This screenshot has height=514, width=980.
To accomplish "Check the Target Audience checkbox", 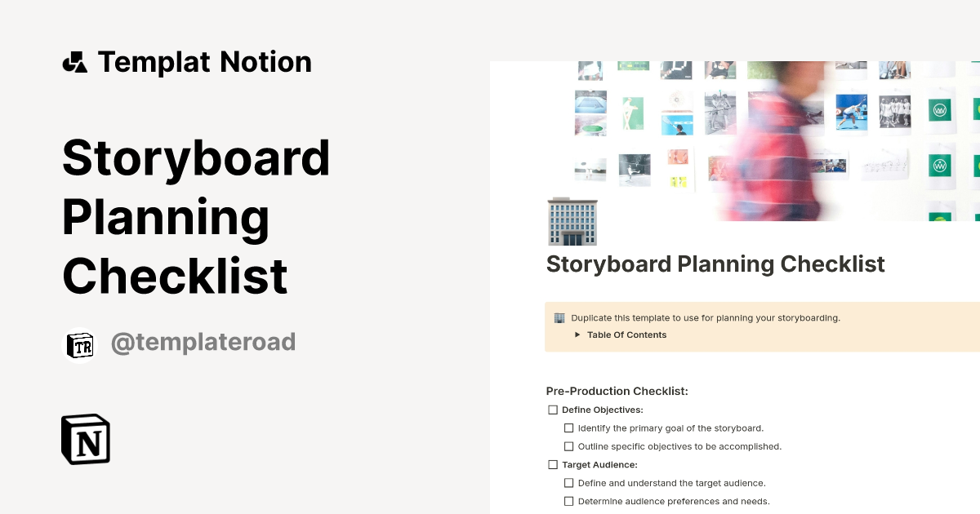I will (552, 464).
